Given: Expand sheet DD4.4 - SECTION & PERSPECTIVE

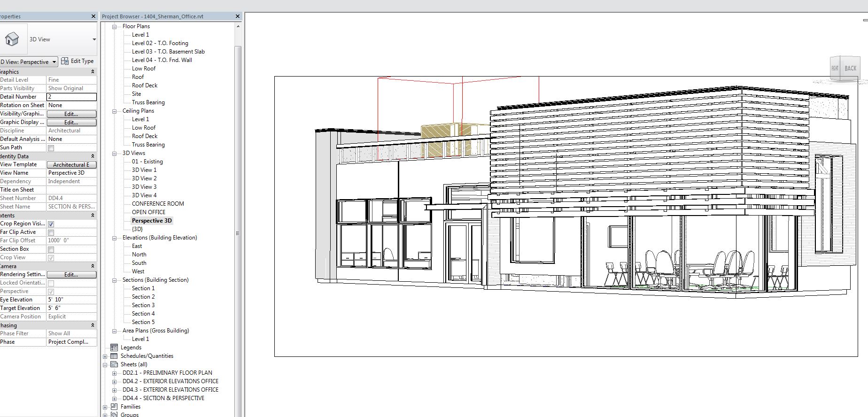Looking at the screenshot, I should pos(114,399).
